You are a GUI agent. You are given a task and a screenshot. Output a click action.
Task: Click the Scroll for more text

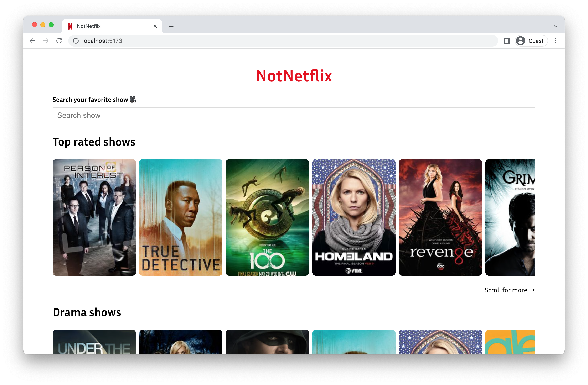point(510,290)
